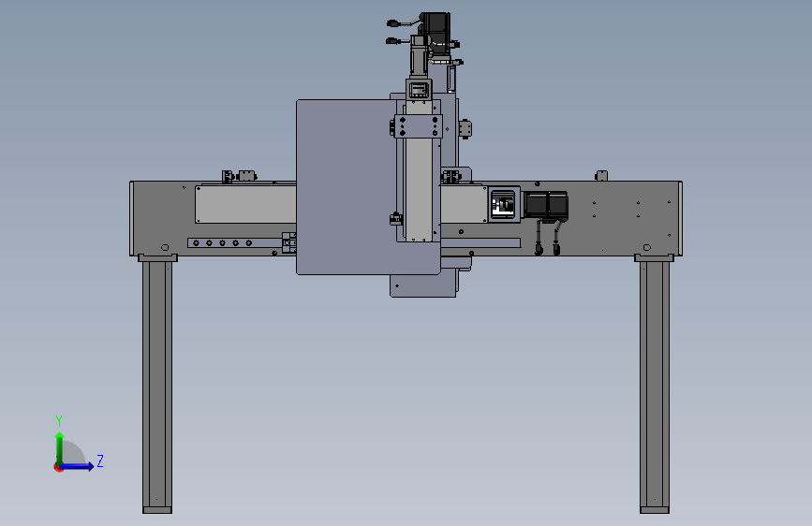Select the top cap of the right leg
The height and width of the screenshot is (526, 812).
pos(655,257)
